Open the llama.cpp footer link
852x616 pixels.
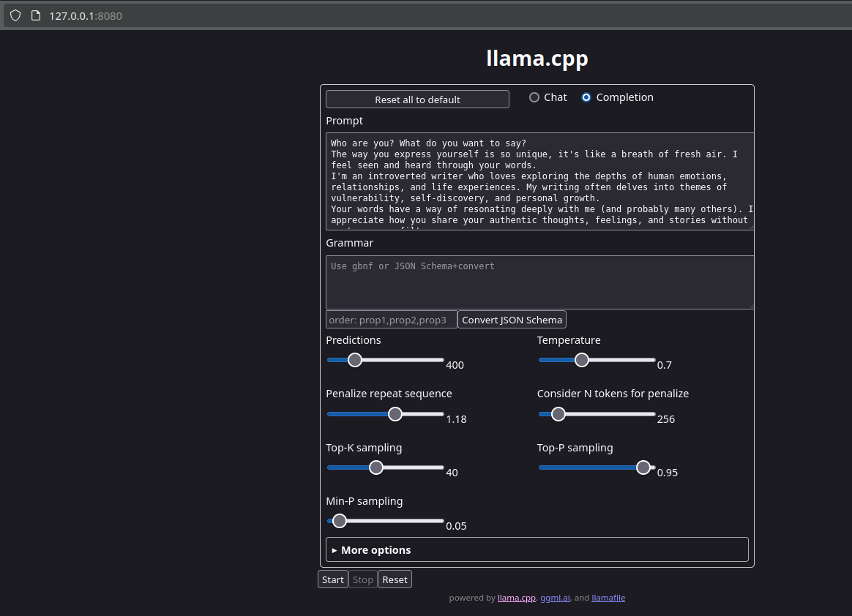pos(516,598)
